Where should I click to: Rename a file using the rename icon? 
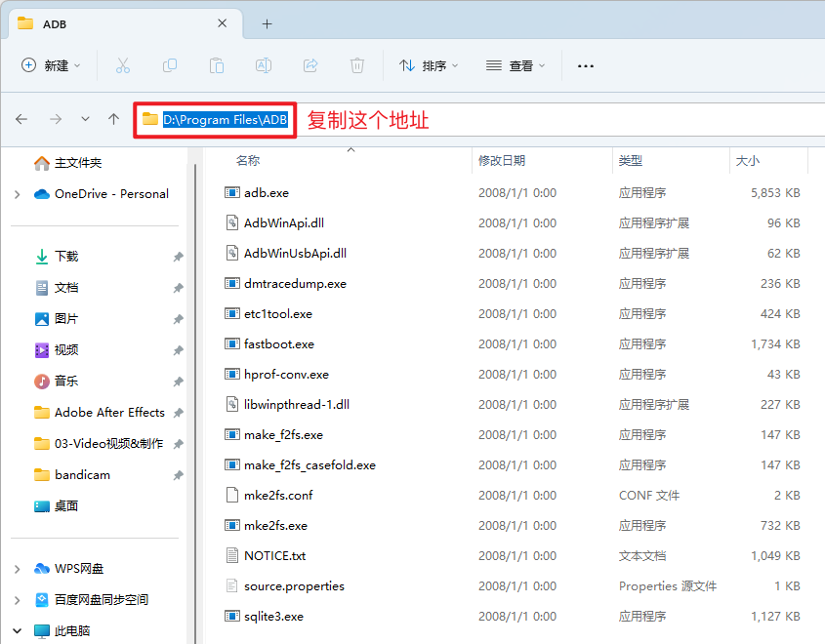click(263, 64)
